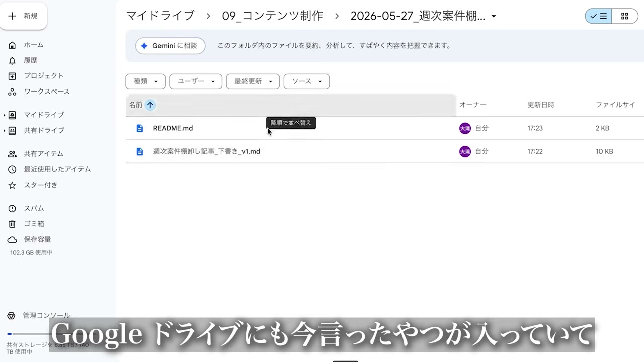This screenshot has height=362, width=644.
Task: Select the README.md file name
Action: click(x=173, y=128)
